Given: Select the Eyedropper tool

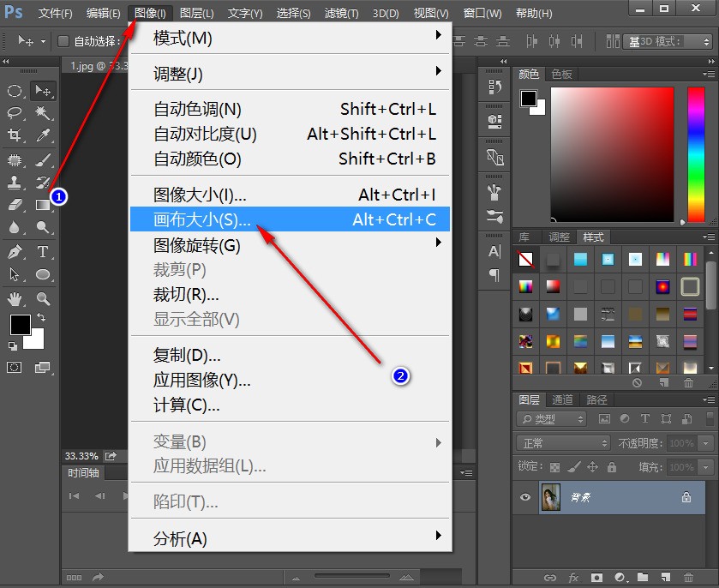Looking at the screenshot, I should pyautogui.click(x=43, y=135).
